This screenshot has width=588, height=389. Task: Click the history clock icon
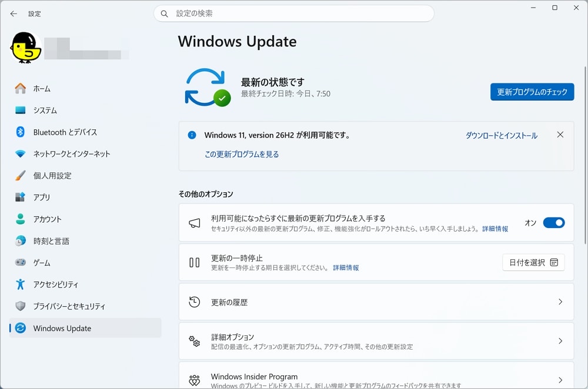[194, 301]
